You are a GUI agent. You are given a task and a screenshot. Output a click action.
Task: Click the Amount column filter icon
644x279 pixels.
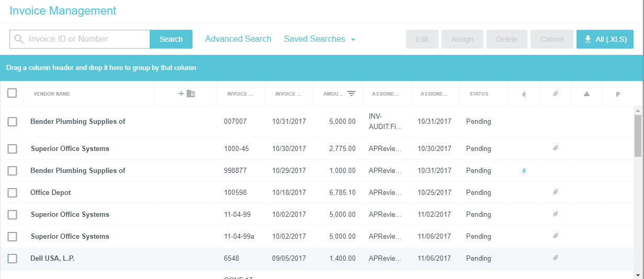coord(352,94)
